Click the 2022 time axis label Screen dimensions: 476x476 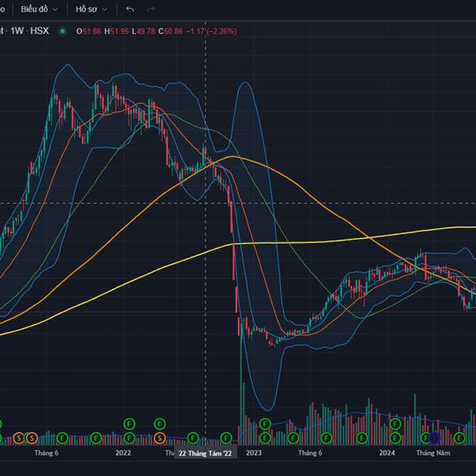(123, 453)
